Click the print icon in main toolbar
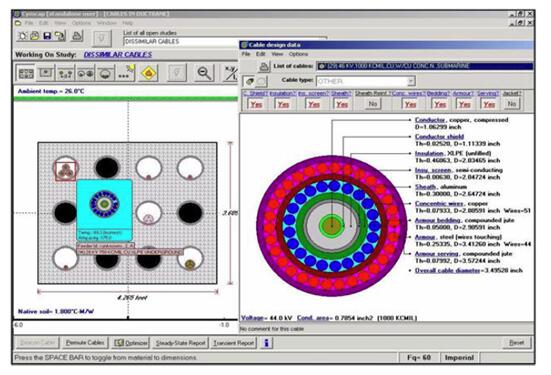The image size is (551, 375). point(77,36)
